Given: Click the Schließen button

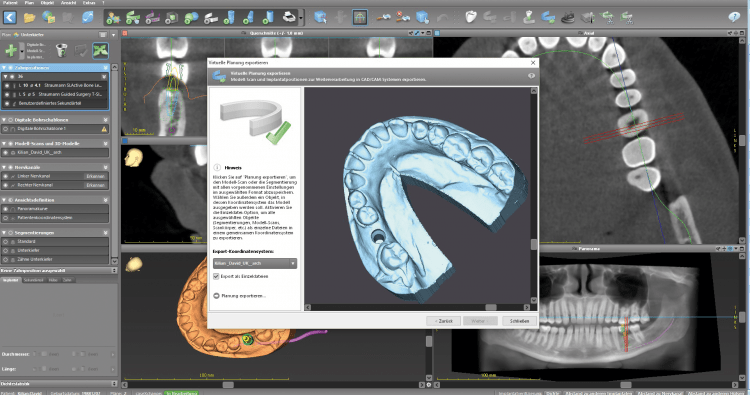Looking at the screenshot, I should (x=519, y=321).
